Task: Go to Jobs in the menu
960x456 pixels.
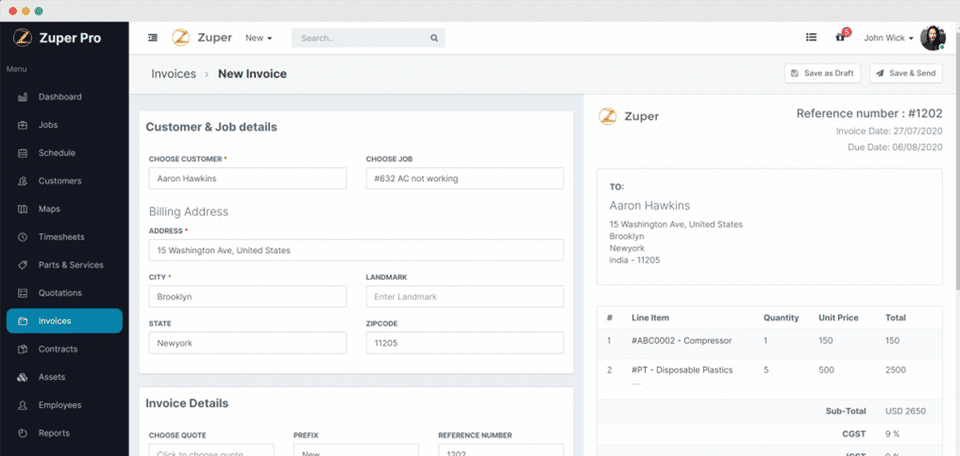Action: pos(48,125)
